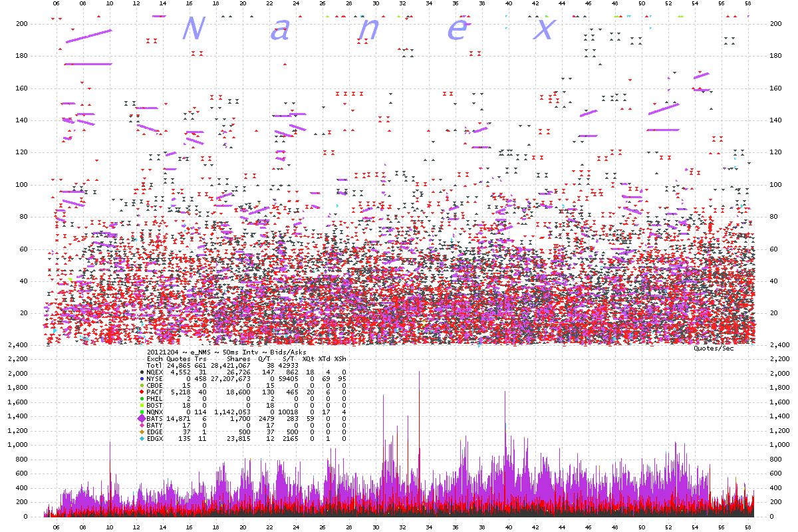Viewport: 798px width, 532px height.
Task: Select EDGX shares value '23,815'
Action: [x=239, y=439]
